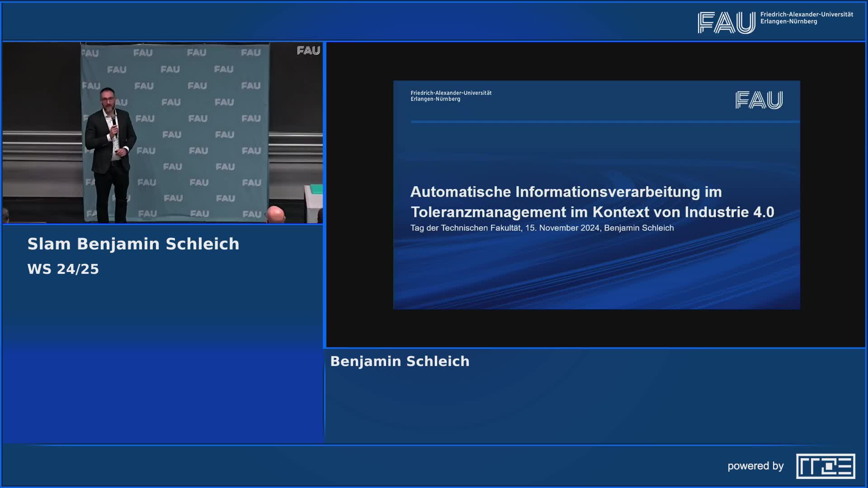This screenshot has height=488, width=868.
Task: Click the RRZE logo at bottom right
Action: coord(826,466)
